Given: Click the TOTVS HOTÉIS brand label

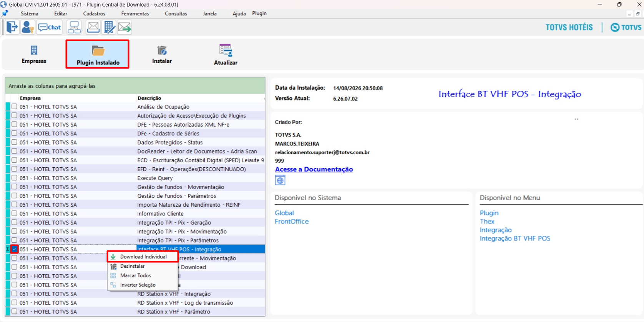Looking at the screenshot, I should (569, 27).
